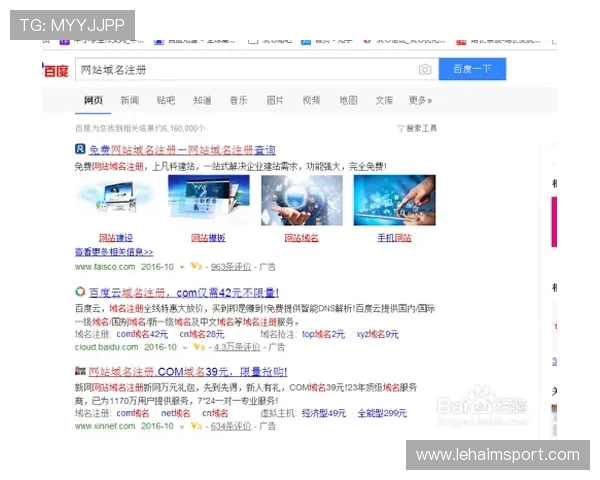Expand dropdown arrow next to cloud.baidu.com

tap(185, 348)
